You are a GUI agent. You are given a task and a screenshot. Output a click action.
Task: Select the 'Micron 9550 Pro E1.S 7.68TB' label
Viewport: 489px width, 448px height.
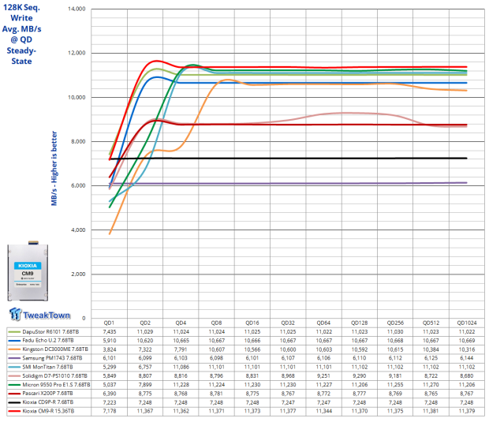click(x=56, y=385)
